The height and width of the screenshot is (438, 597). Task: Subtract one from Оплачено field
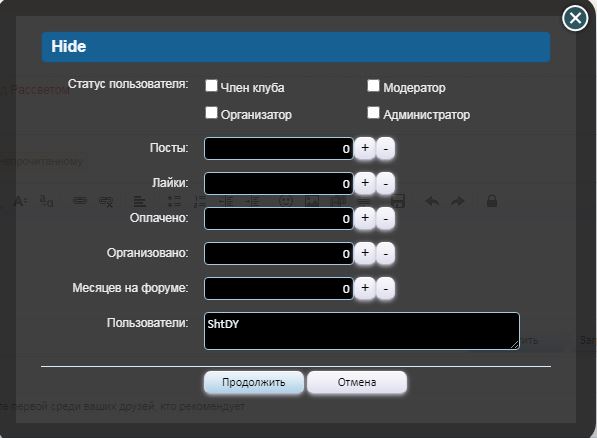pyautogui.click(x=385, y=218)
